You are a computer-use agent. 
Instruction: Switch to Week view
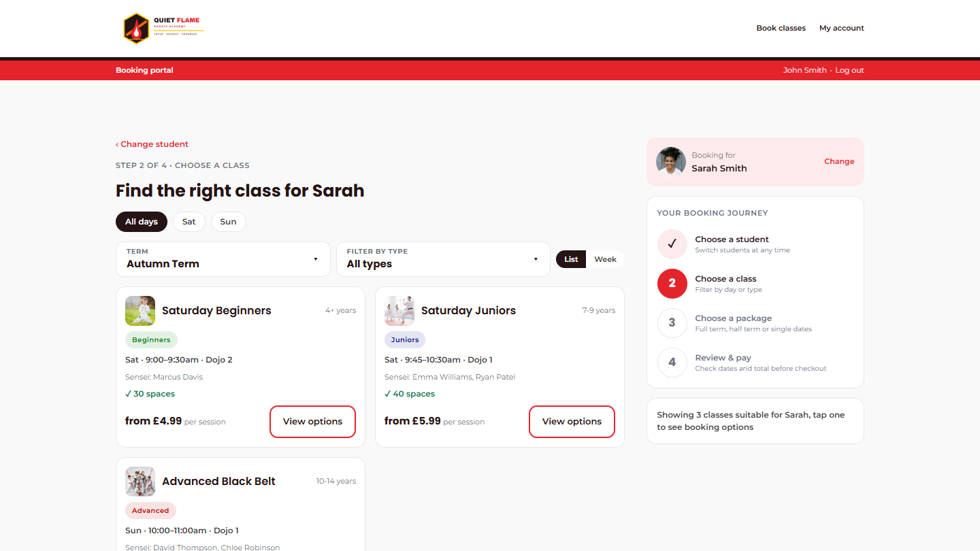pos(606,259)
